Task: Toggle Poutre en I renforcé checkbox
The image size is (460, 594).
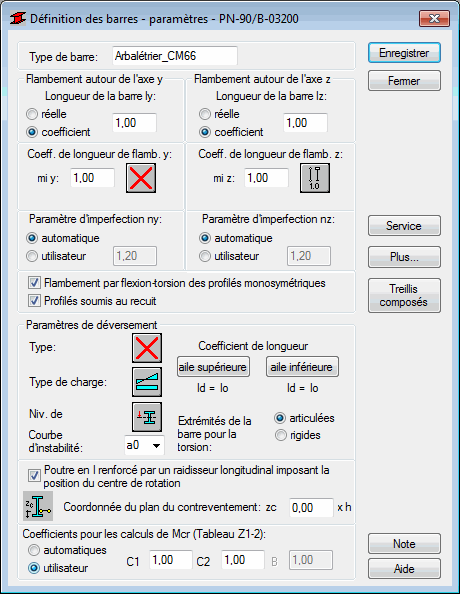Action: coord(34,475)
